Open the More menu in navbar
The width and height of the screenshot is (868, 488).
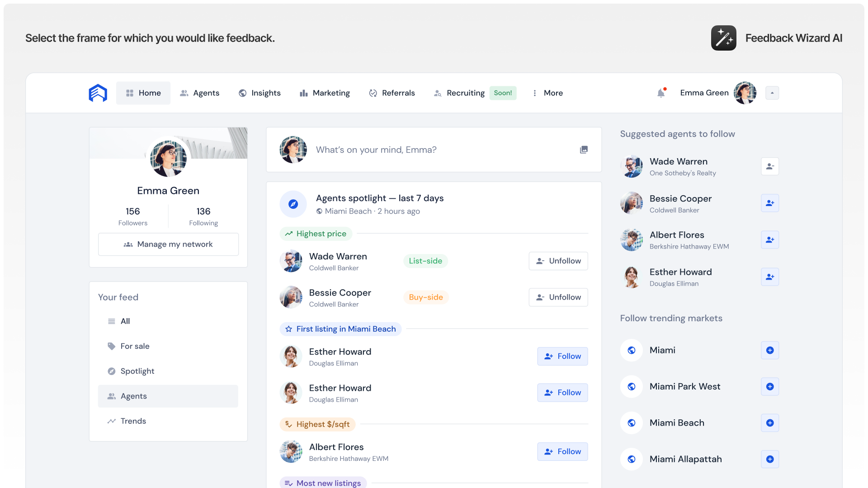click(x=547, y=93)
